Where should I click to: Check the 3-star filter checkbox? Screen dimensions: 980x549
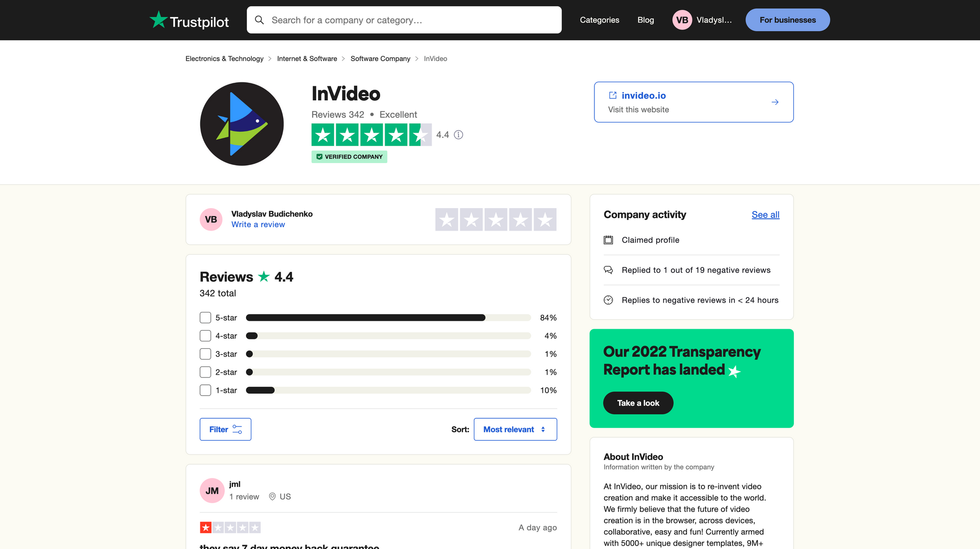click(205, 354)
